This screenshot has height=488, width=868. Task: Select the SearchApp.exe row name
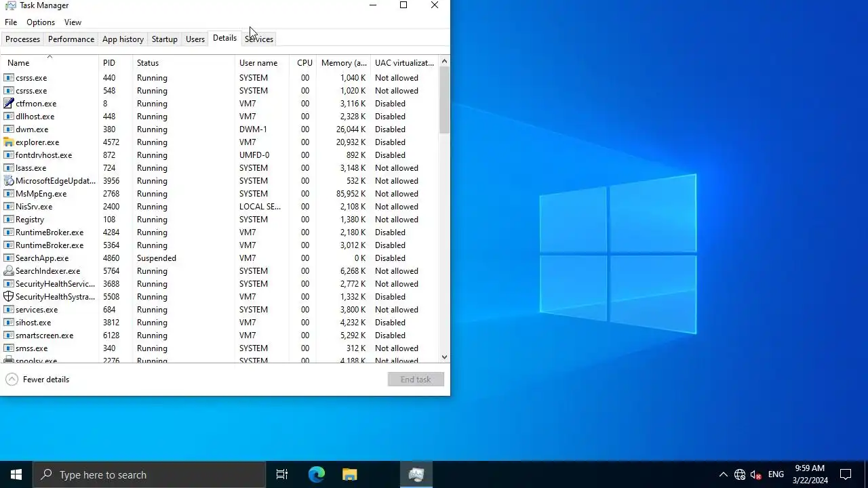pyautogui.click(x=42, y=258)
